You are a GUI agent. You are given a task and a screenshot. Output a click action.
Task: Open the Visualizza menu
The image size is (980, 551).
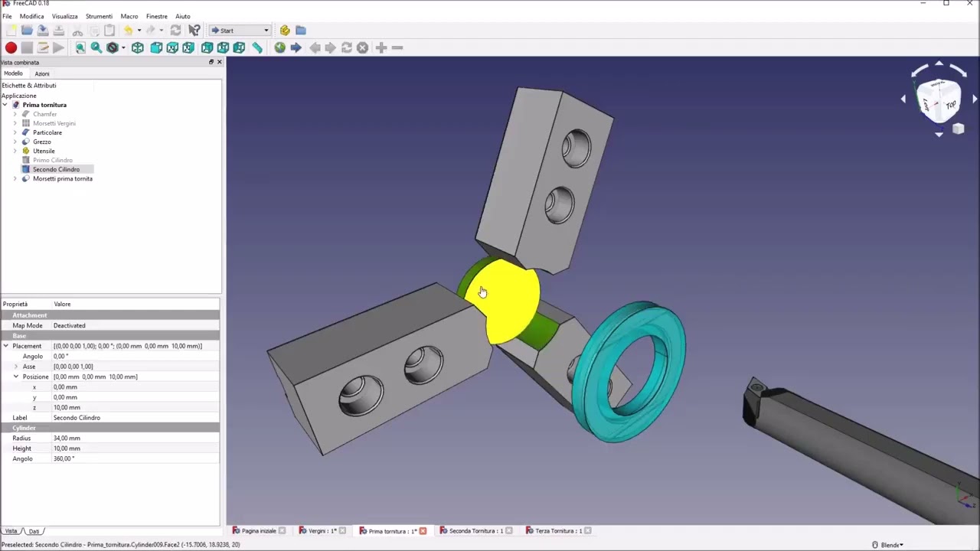(64, 16)
